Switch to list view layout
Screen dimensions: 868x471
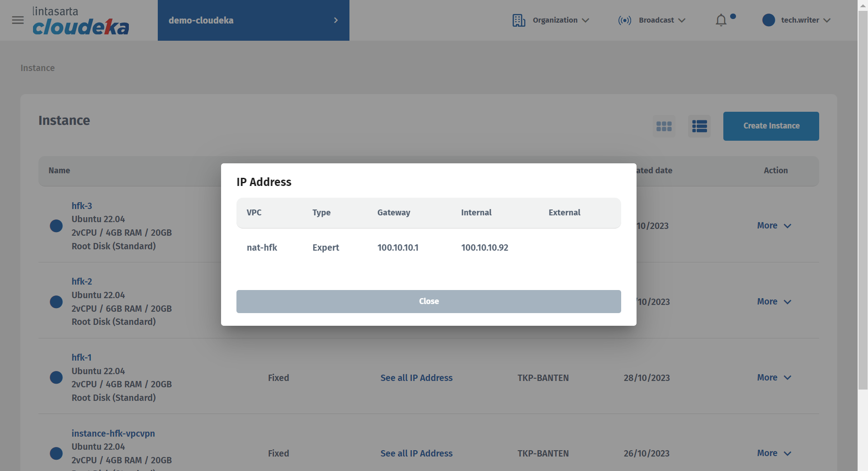pyautogui.click(x=699, y=126)
